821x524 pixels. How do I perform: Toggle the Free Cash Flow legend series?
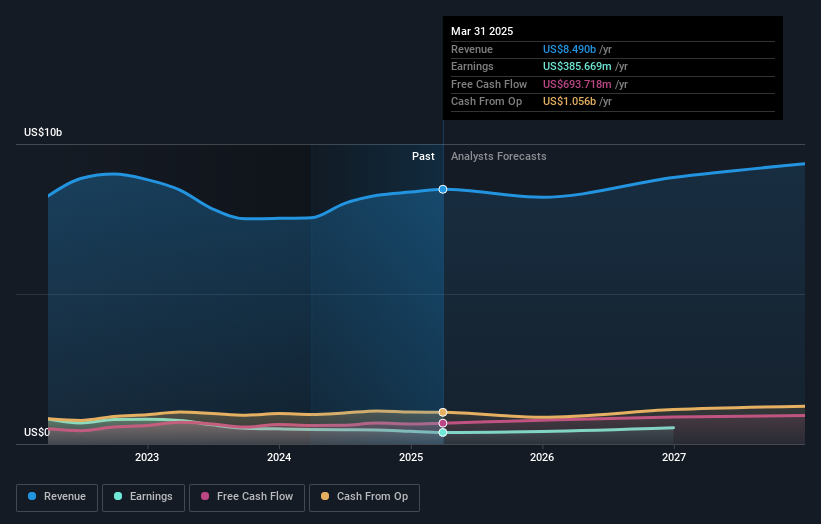[x=247, y=497]
